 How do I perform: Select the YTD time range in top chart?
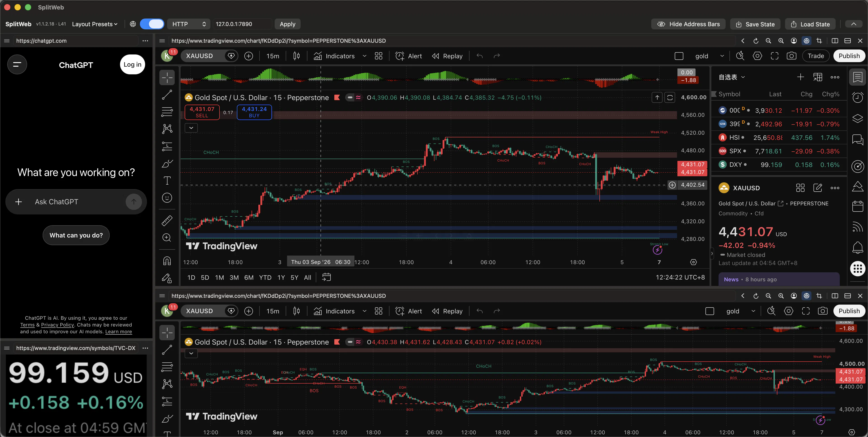265,278
